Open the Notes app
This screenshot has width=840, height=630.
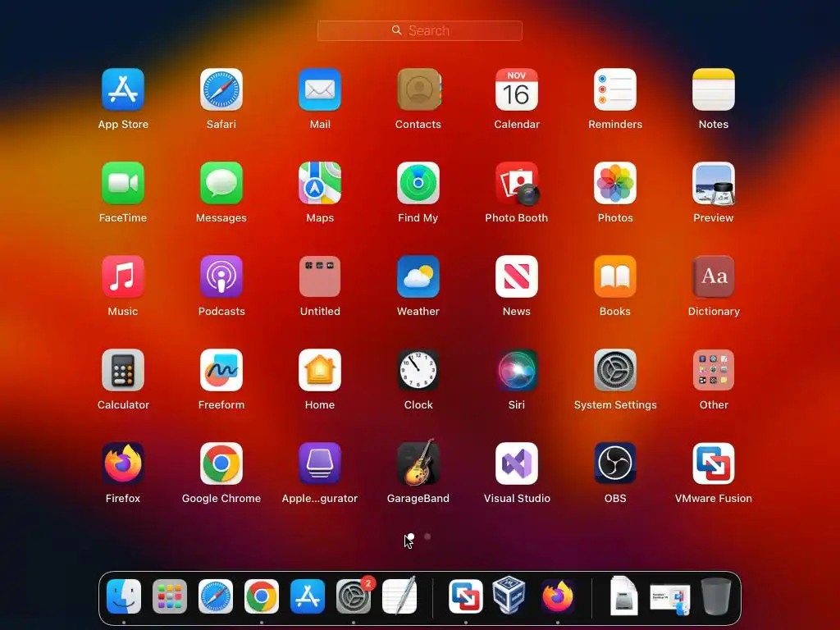714,89
